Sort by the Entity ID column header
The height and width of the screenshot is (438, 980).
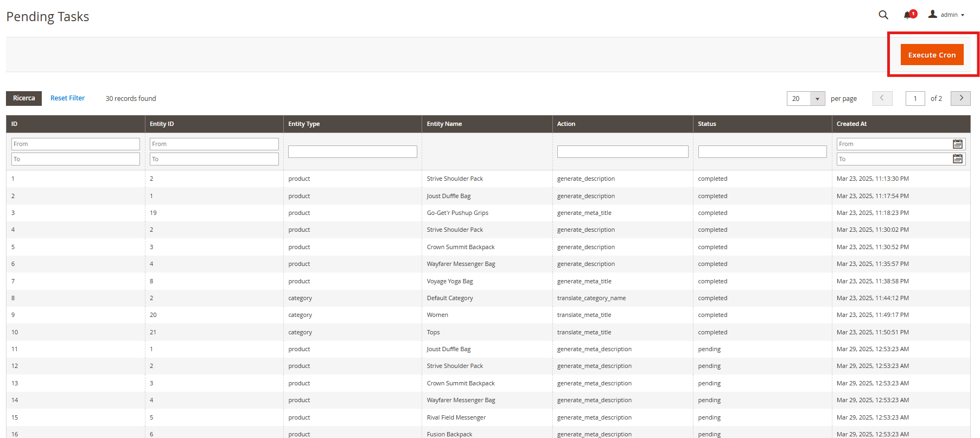tap(214, 124)
